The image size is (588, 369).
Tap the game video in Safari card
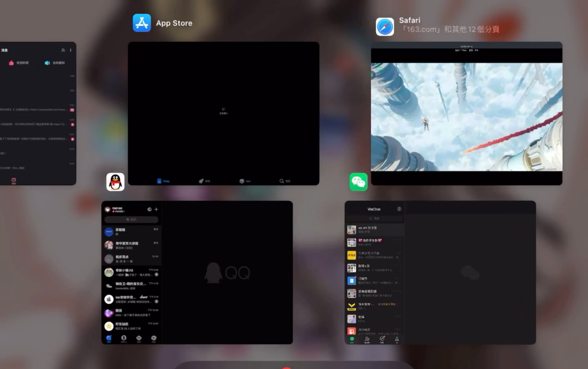coord(467,117)
